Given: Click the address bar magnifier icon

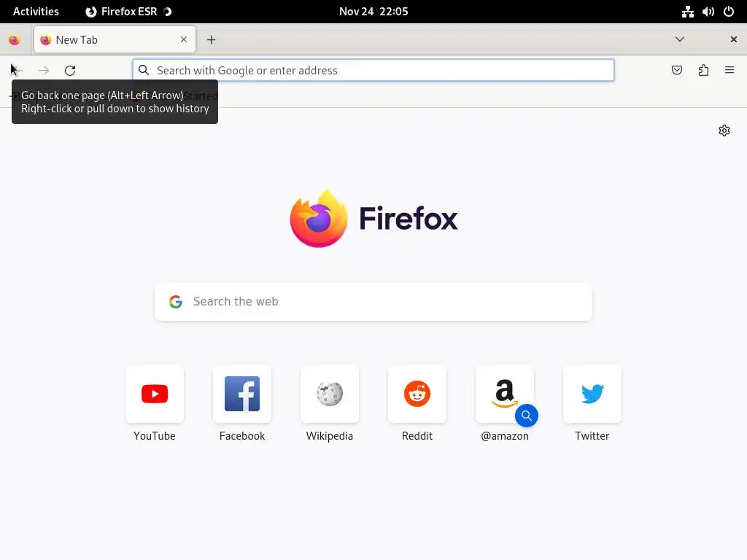Looking at the screenshot, I should click(x=144, y=71).
